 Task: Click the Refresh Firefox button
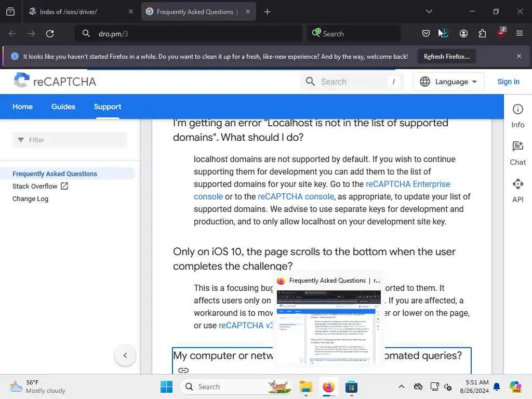click(x=446, y=56)
